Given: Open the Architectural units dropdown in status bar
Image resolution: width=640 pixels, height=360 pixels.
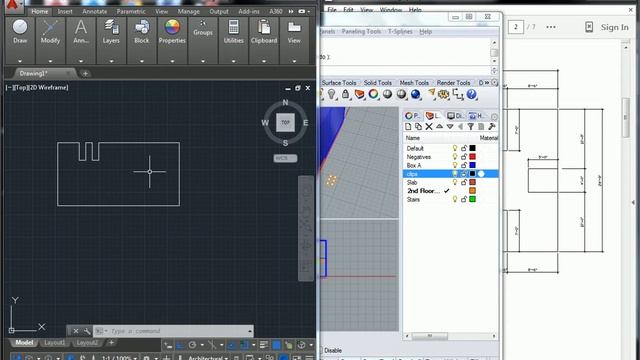Looking at the screenshot, I should tap(208, 358).
